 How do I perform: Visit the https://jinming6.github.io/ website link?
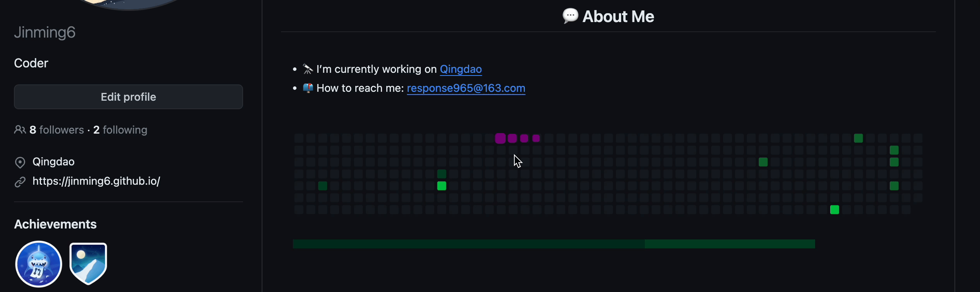(x=96, y=181)
